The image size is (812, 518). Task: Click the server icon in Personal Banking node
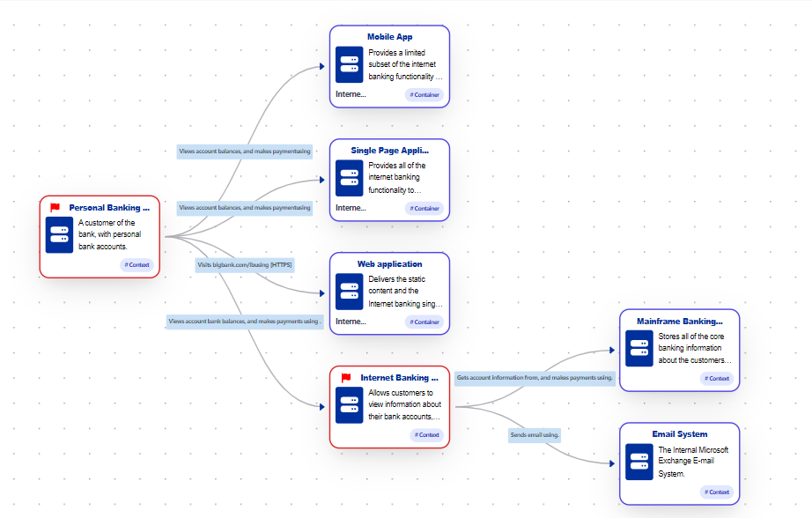click(60, 234)
